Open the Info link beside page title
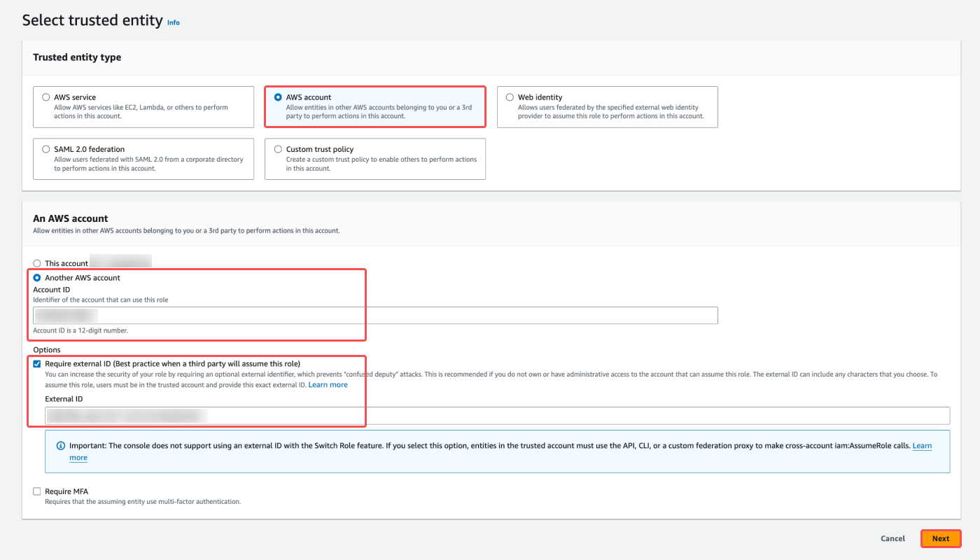The width and height of the screenshot is (980, 560). click(174, 22)
